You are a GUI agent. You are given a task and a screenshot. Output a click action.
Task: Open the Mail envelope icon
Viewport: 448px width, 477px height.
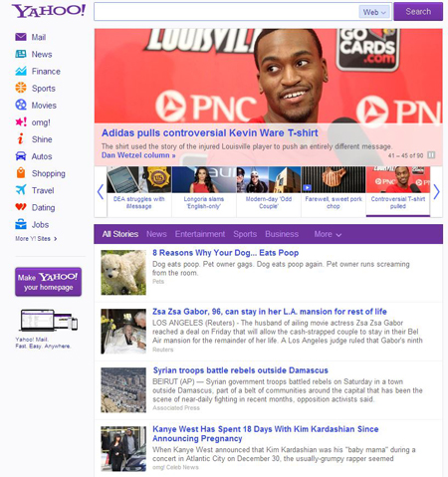coord(21,37)
